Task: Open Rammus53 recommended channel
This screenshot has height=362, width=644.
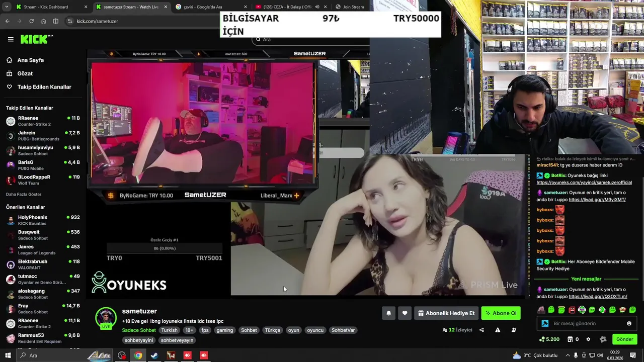Action: click(43, 338)
